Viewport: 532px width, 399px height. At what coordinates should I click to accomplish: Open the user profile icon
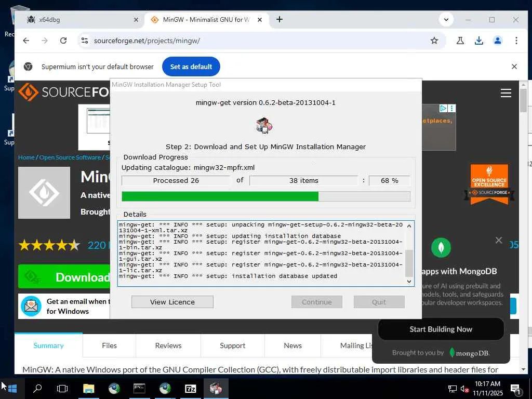[497, 41]
